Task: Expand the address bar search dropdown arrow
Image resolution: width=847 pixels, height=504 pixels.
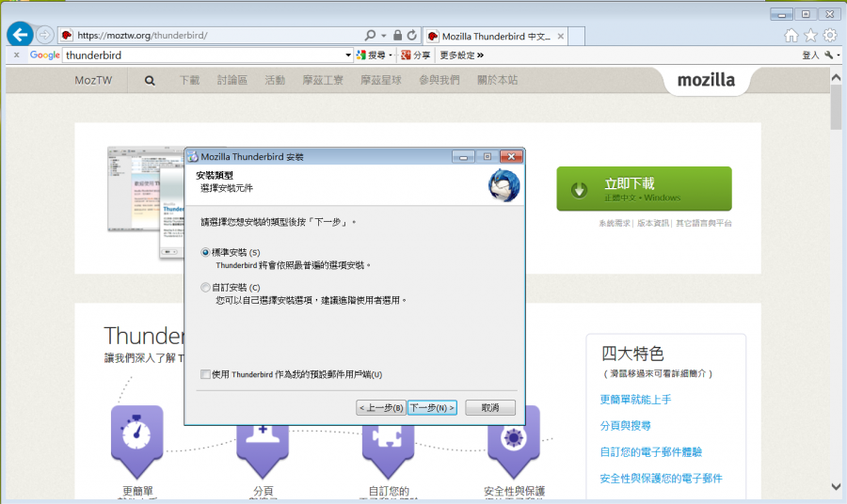Action: [384, 36]
